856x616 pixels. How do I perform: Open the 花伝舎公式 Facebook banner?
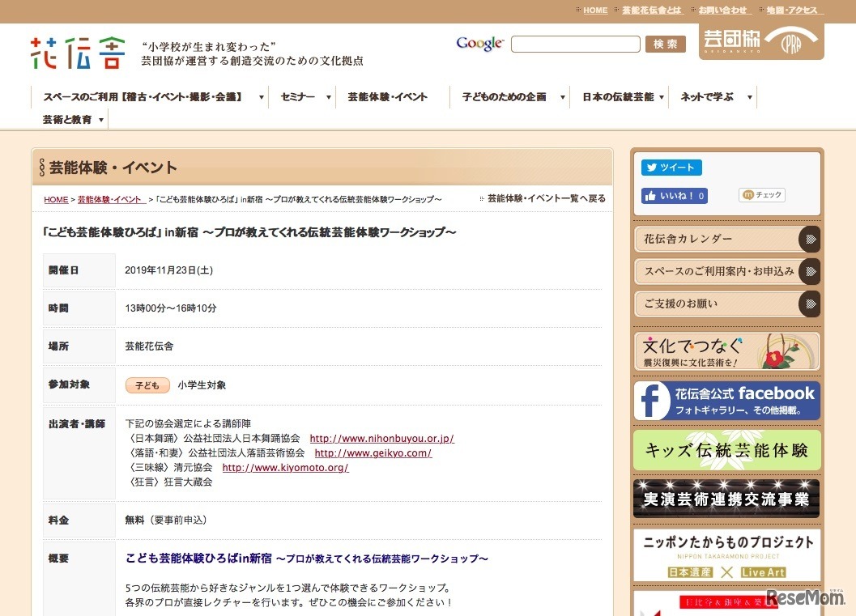(x=726, y=402)
